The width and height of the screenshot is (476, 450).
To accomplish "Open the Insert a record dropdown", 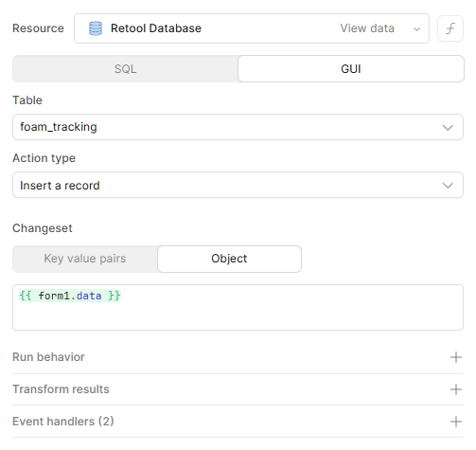I will pyautogui.click(x=238, y=185).
